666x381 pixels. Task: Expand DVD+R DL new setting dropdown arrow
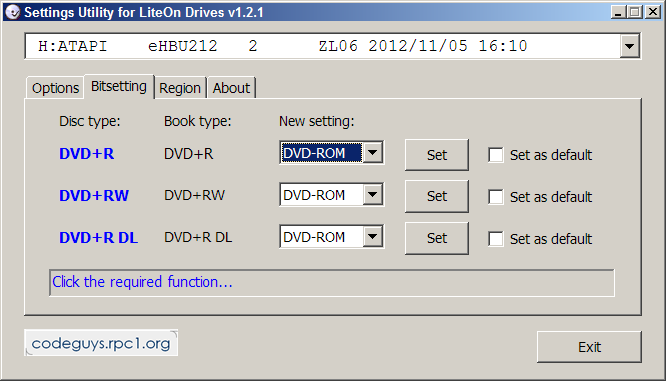pyautogui.click(x=373, y=237)
